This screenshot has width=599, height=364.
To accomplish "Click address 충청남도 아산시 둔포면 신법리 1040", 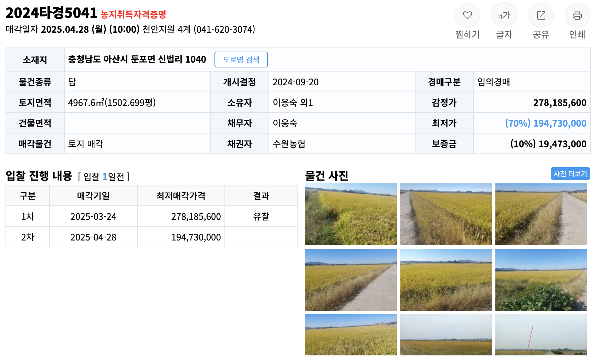I will tap(137, 60).
